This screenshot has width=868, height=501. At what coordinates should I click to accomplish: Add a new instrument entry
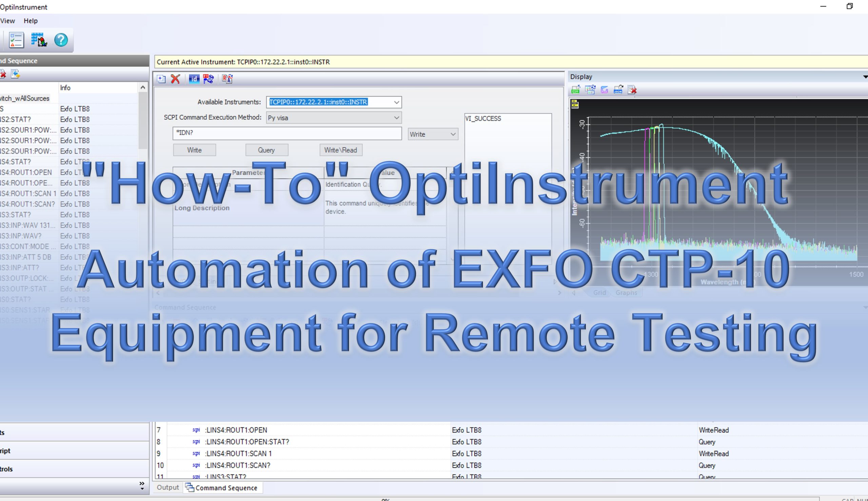[160, 79]
